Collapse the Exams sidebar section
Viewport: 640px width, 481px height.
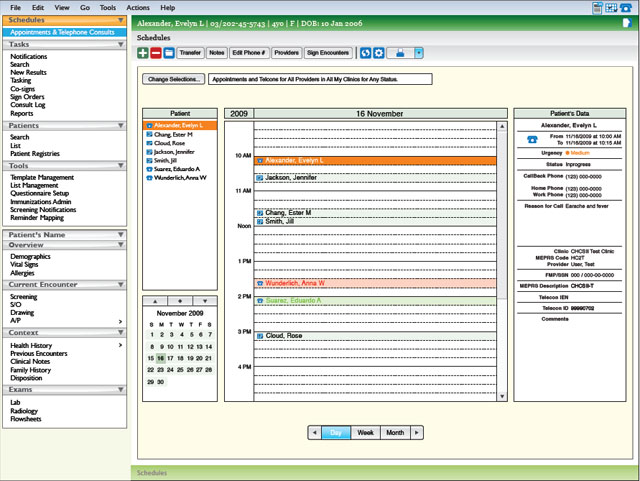(x=121, y=390)
